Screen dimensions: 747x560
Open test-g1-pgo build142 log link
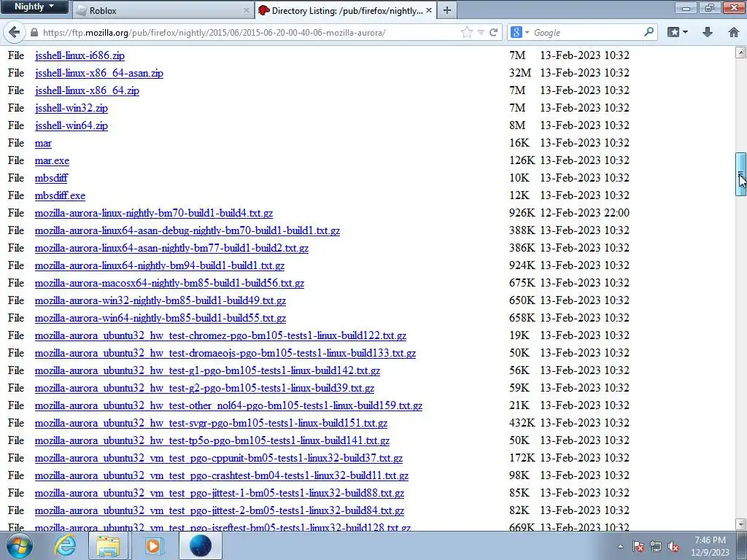tap(207, 370)
